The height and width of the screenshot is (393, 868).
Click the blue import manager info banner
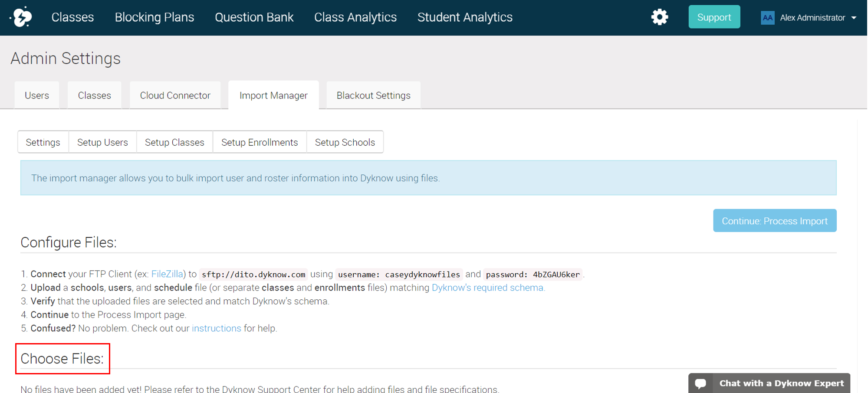428,178
